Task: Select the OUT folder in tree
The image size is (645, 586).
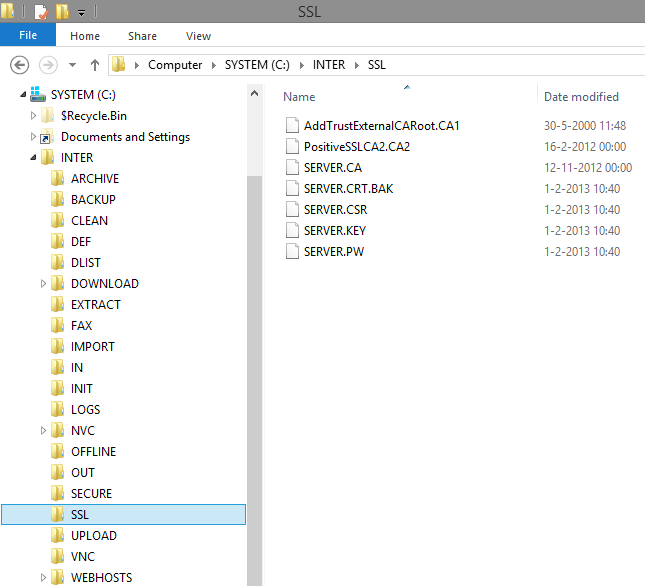Action: (x=83, y=473)
